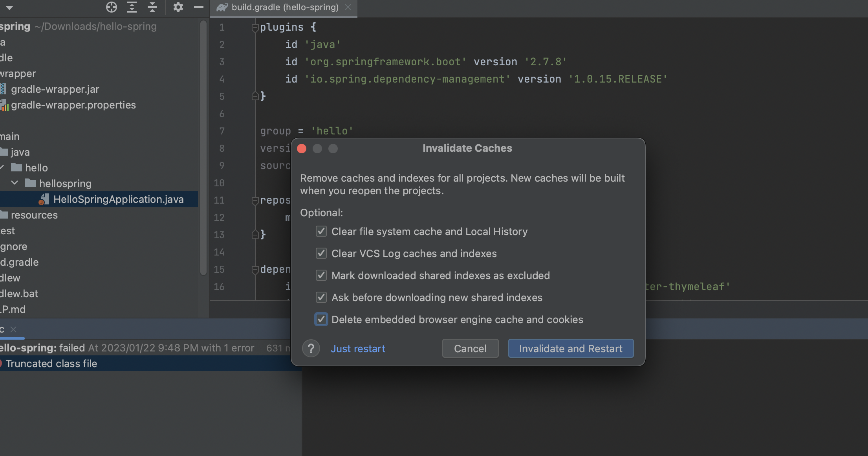868x456 pixels.
Task: Collapse the build.gradle plugins block
Action: pos(255,27)
